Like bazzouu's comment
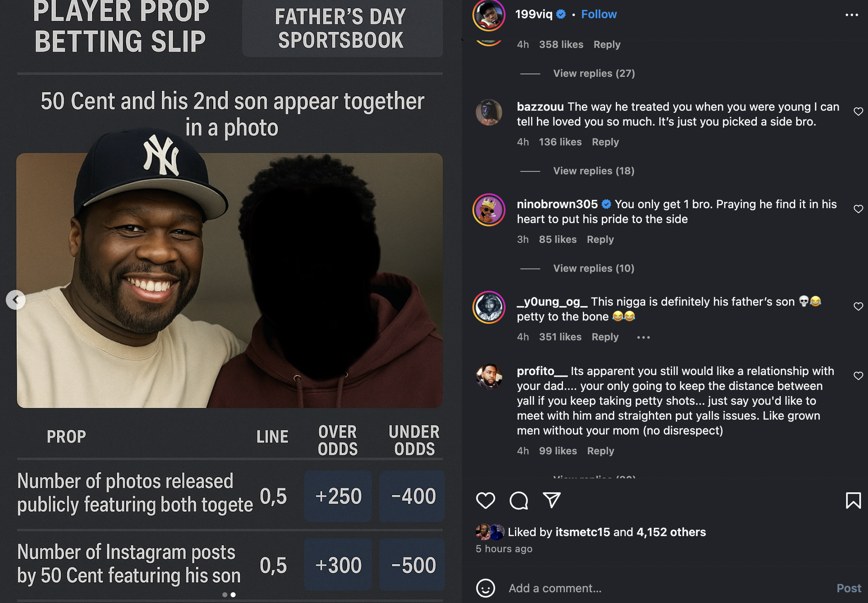Image resolution: width=868 pixels, height=603 pixels. pyautogui.click(x=858, y=112)
